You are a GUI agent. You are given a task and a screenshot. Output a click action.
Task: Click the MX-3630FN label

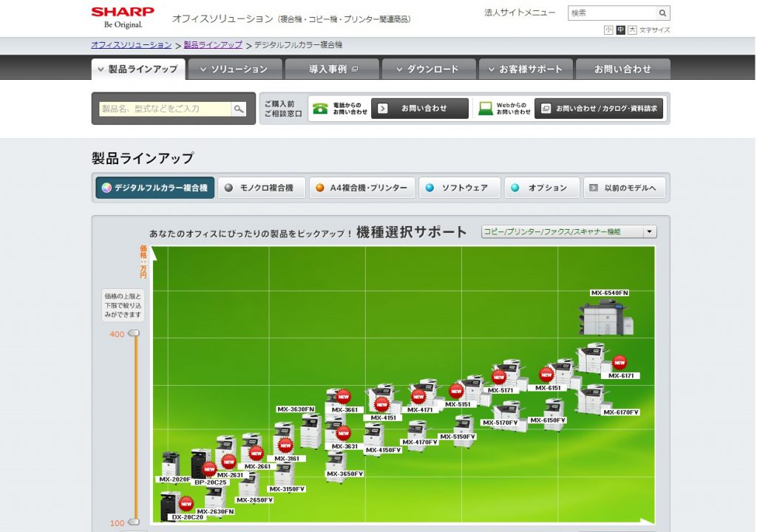click(296, 409)
